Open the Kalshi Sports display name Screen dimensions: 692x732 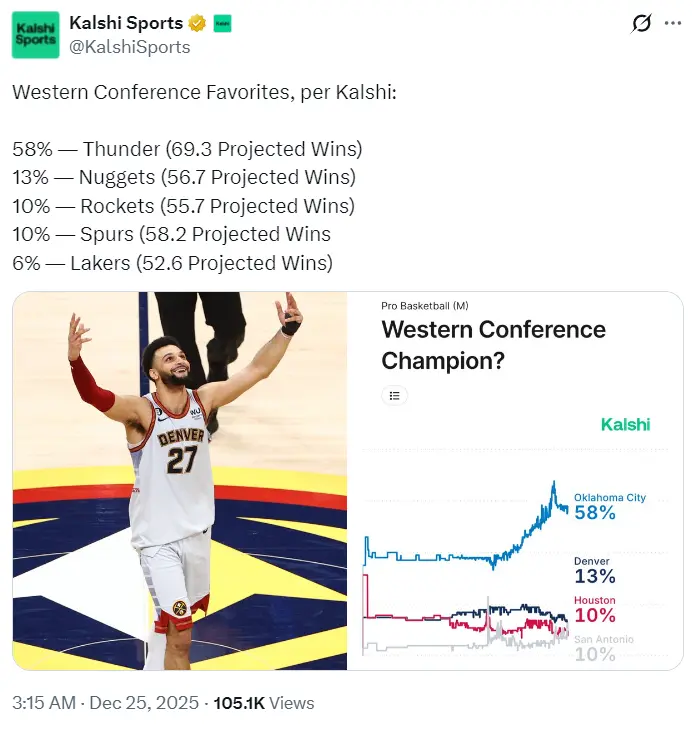pos(126,23)
